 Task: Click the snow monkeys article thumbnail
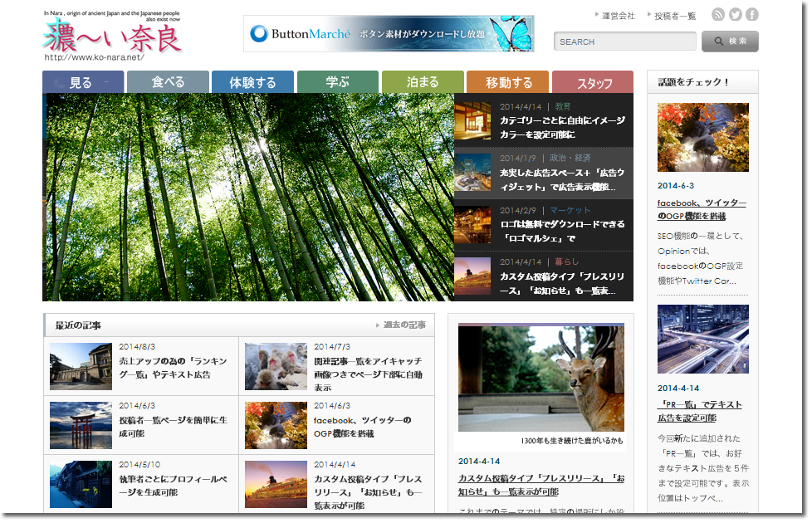(x=276, y=367)
